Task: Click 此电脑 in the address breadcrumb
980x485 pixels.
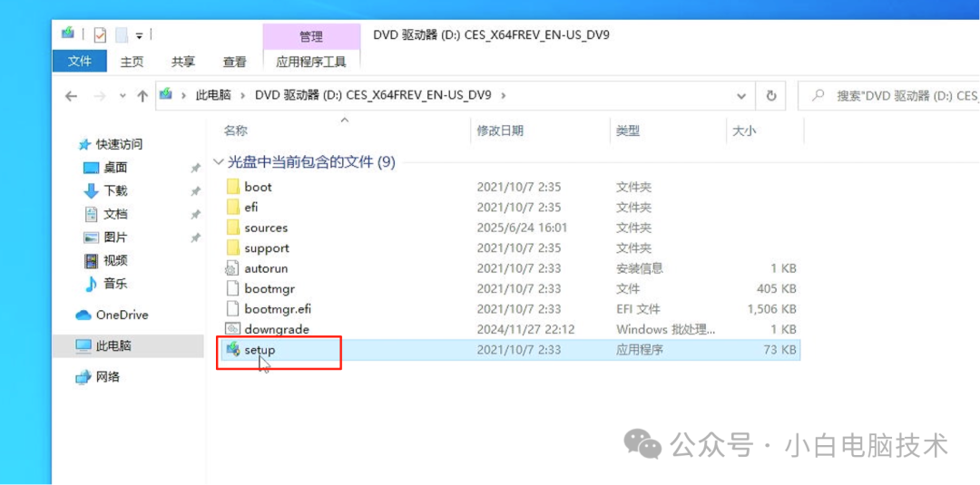Action: click(213, 95)
